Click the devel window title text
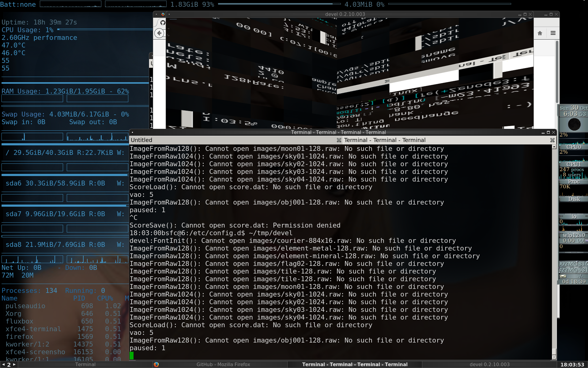The image size is (588, 368). (x=345, y=14)
